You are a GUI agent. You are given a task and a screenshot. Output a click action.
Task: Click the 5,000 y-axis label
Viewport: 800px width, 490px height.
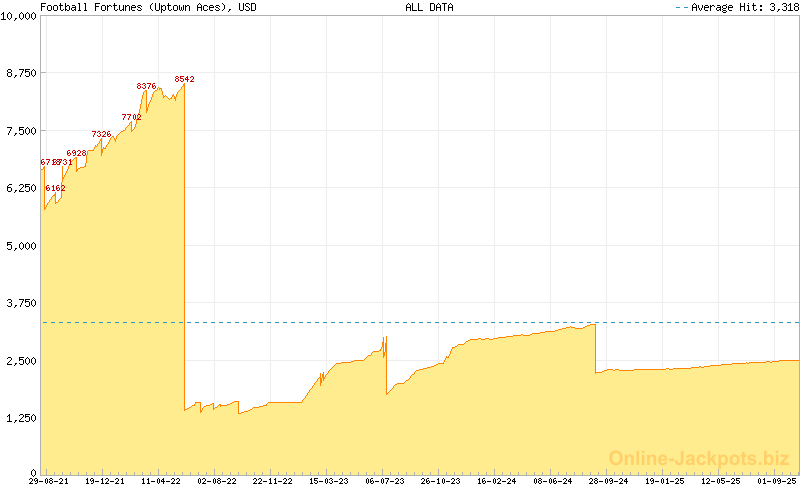click(x=20, y=246)
